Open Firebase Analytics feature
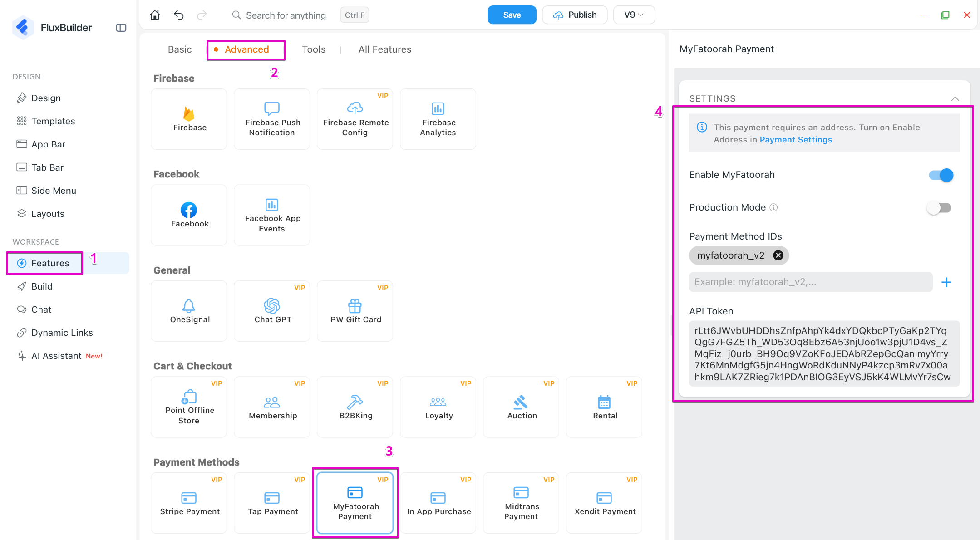The width and height of the screenshot is (980, 540). pos(438,119)
